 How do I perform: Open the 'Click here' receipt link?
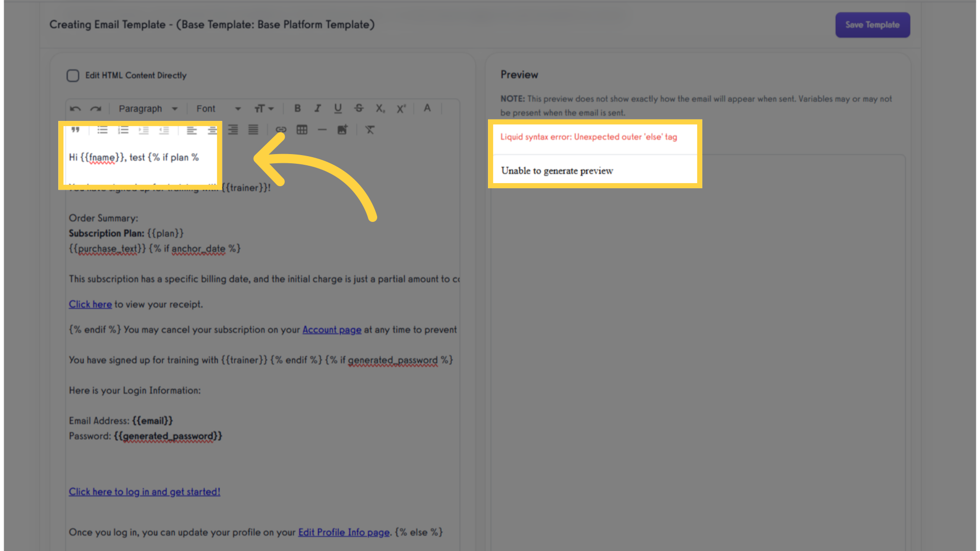coord(90,305)
